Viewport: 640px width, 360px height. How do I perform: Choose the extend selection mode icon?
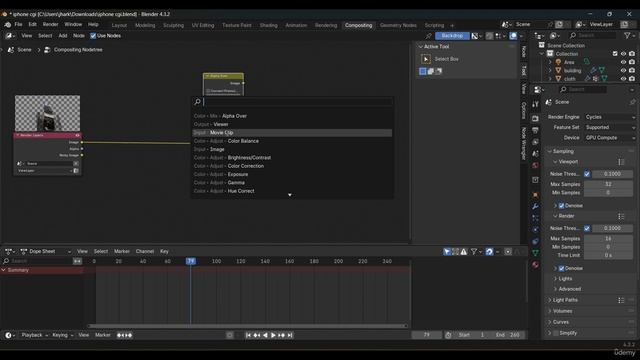click(431, 71)
